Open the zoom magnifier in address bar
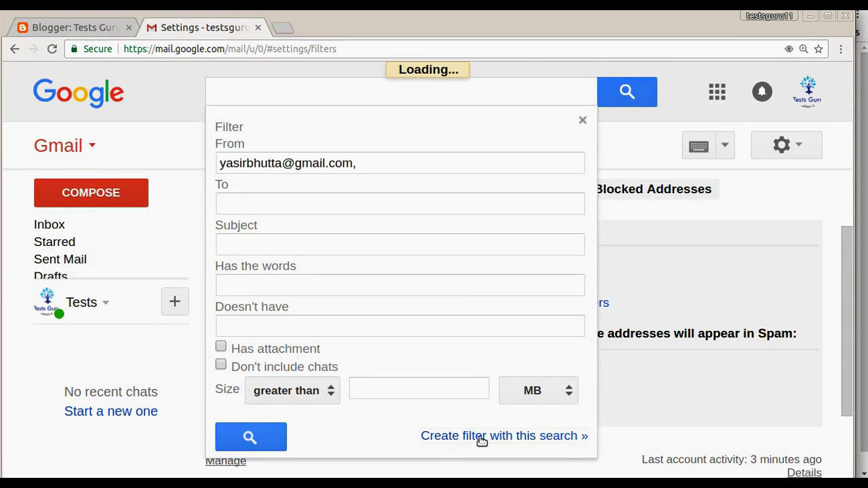The image size is (868, 488). (804, 49)
